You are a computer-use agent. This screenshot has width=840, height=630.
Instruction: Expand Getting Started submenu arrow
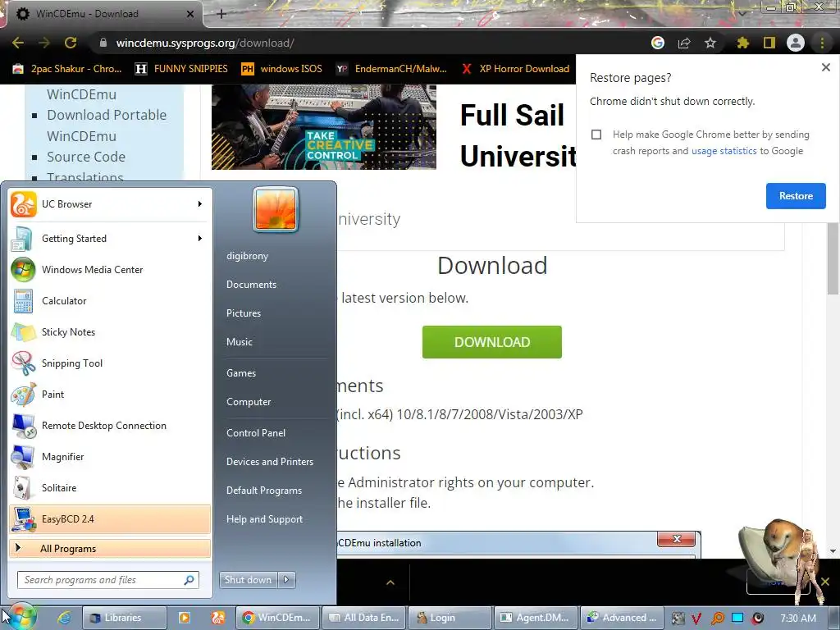point(200,239)
